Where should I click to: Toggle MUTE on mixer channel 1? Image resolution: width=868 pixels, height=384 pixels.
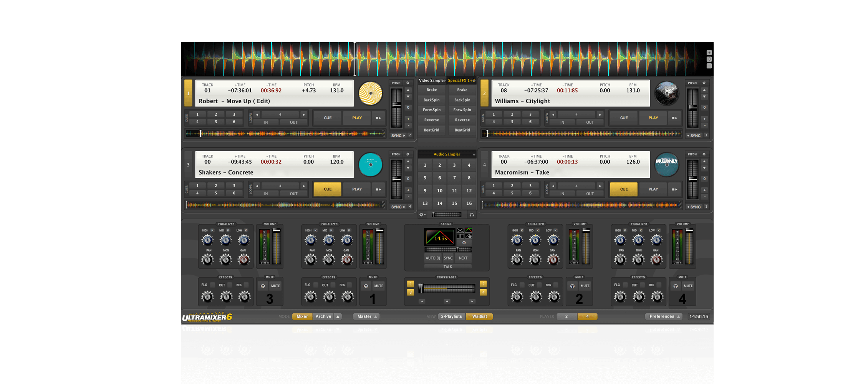(x=379, y=286)
